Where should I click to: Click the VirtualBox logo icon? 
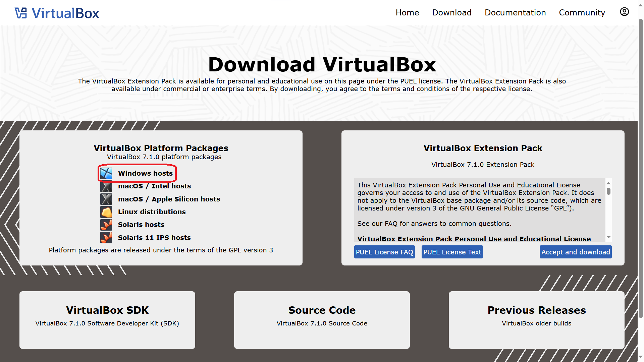tap(21, 13)
